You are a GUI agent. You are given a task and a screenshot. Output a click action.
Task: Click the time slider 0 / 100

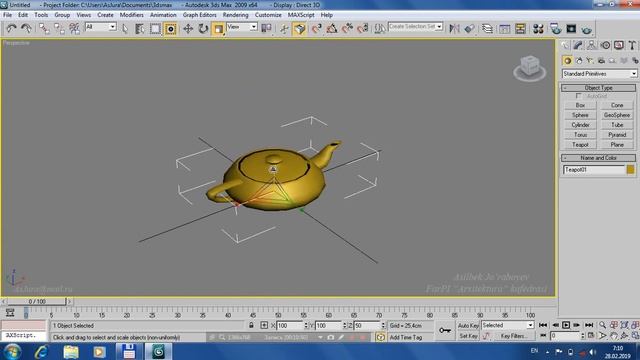coord(37,301)
